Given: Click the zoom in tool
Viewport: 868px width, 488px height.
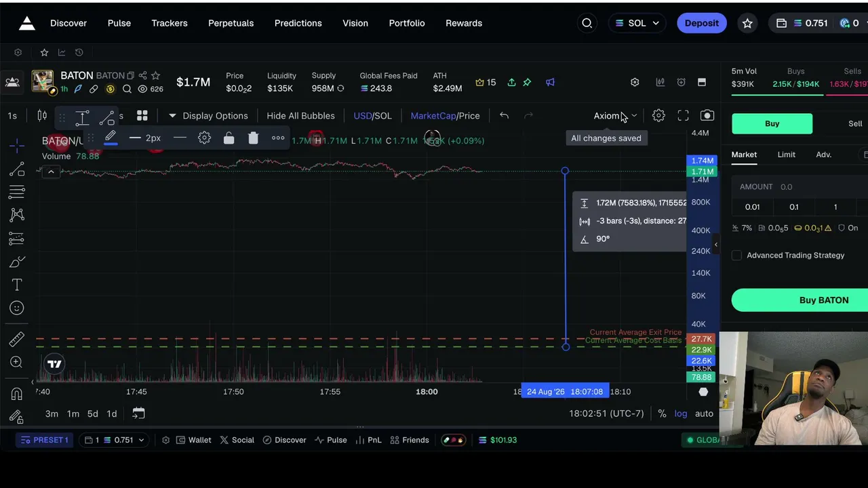Looking at the screenshot, I should point(17,362).
